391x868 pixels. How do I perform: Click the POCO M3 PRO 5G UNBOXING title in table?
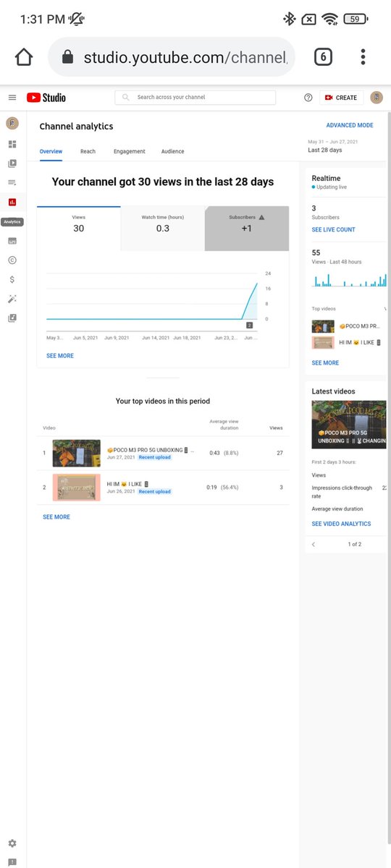tap(150, 450)
